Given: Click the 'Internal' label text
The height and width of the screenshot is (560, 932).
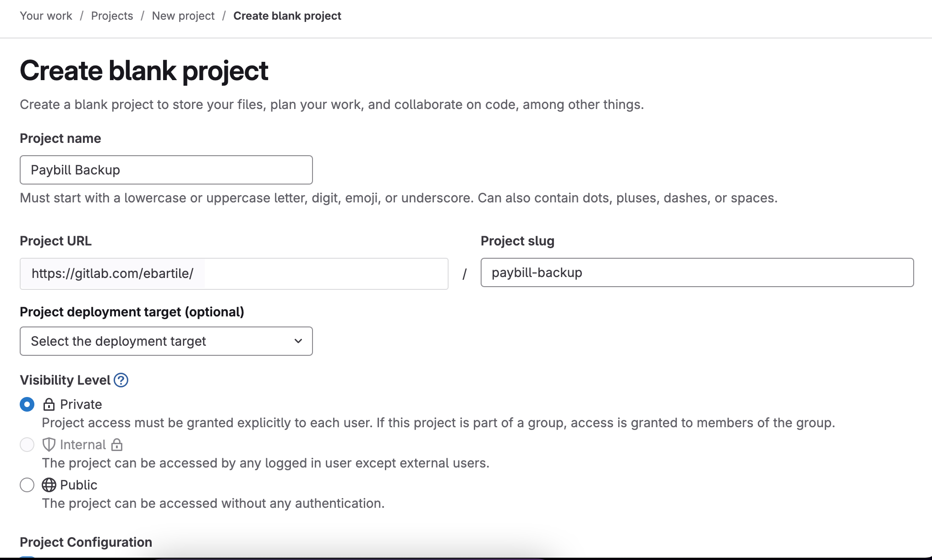Looking at the screenshot, I should coord(83,445).
